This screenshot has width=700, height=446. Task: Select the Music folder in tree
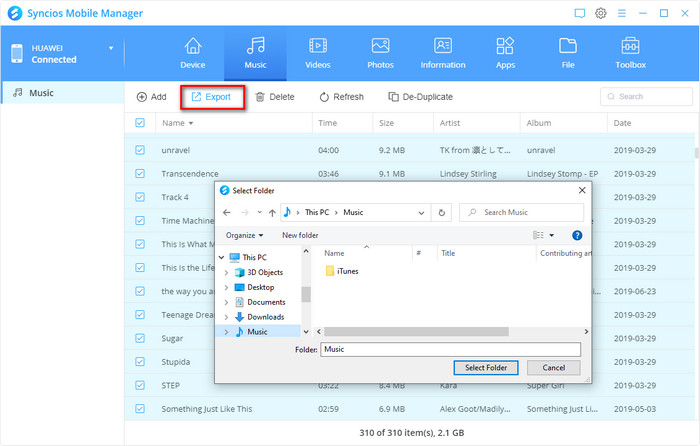[258, 332]
